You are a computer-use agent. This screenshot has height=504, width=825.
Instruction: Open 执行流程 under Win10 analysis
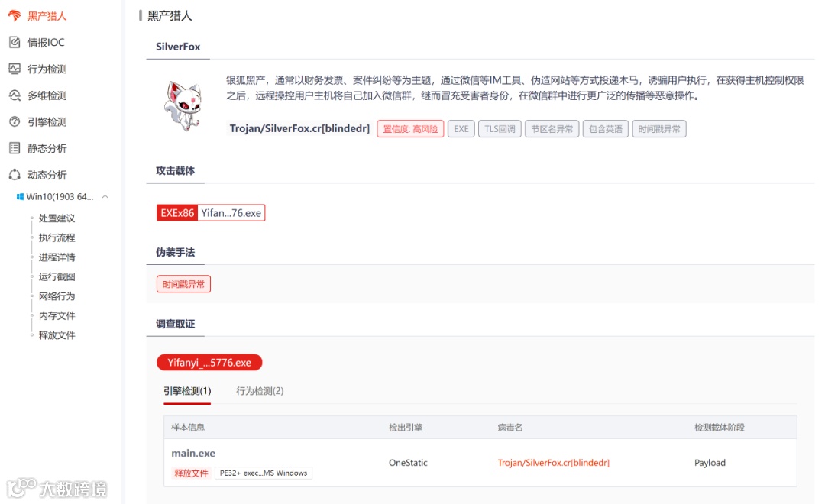(57, 237)
